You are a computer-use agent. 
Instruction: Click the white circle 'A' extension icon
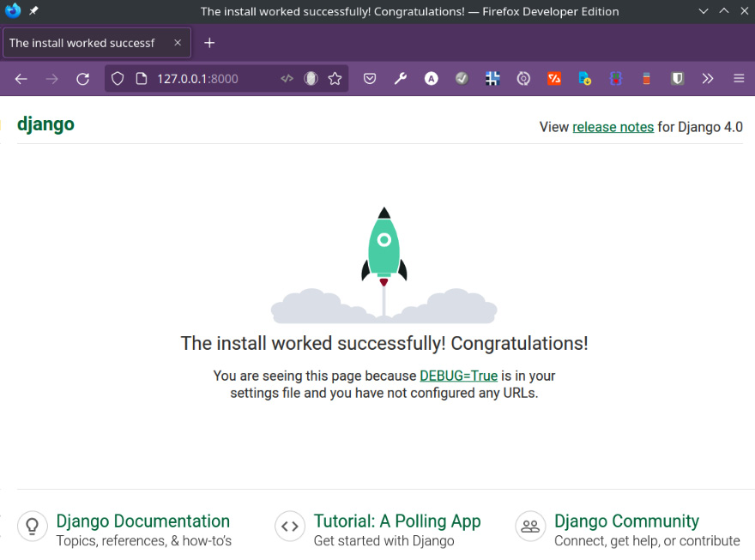tap(432, 78)
